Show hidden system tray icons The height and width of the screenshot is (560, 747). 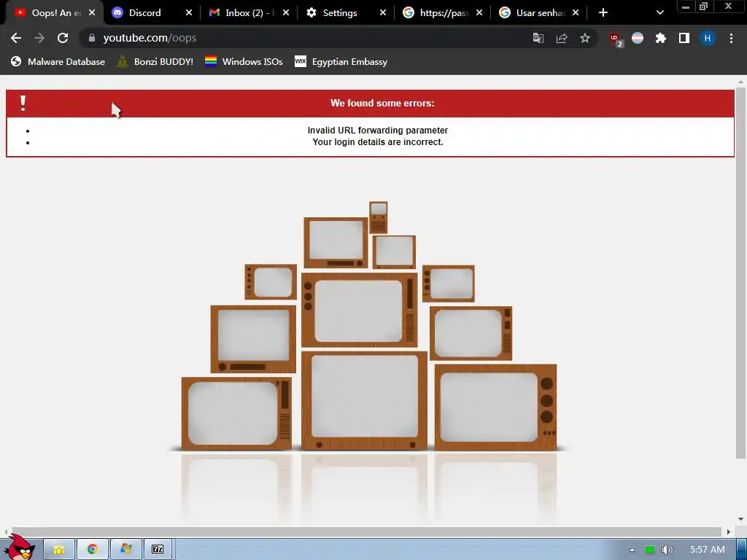click(x=632, y=550)
